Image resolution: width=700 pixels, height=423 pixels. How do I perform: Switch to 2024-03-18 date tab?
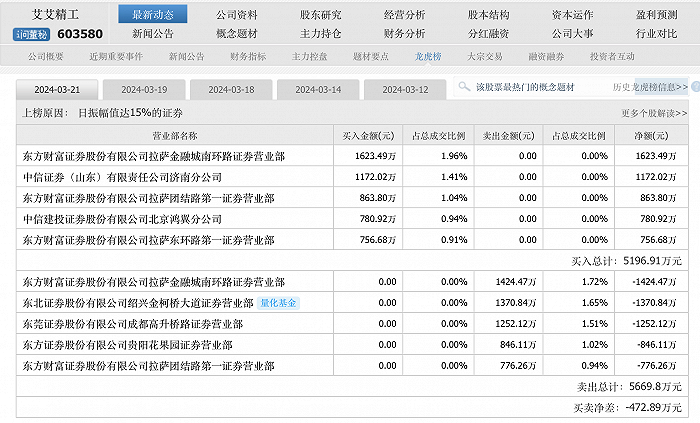(x=231, y=90)
